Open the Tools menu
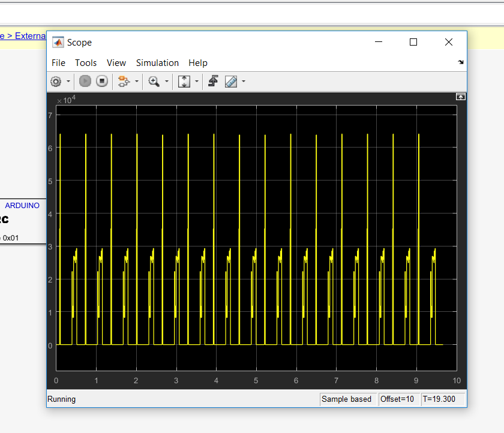 click(86, 63)
